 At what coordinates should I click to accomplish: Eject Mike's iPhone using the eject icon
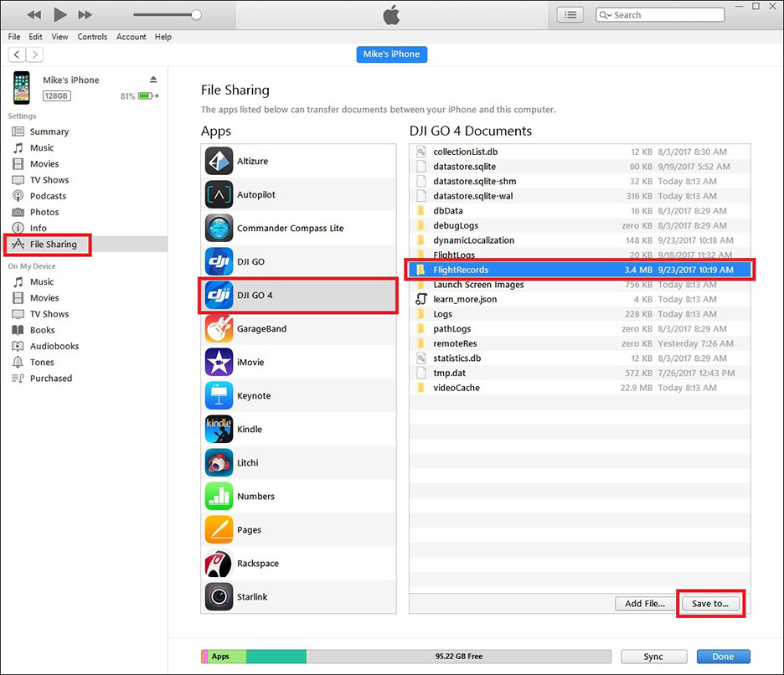point(153,80)
